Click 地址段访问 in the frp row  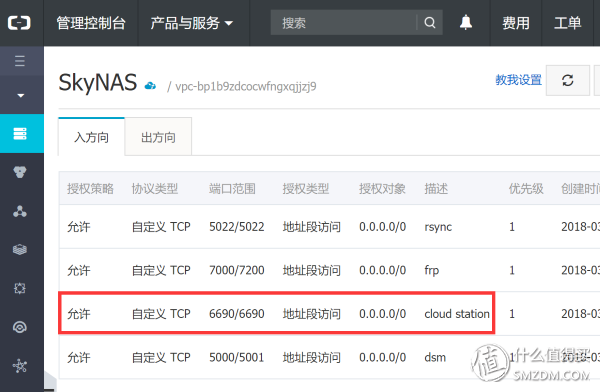[x=311, y=270]
